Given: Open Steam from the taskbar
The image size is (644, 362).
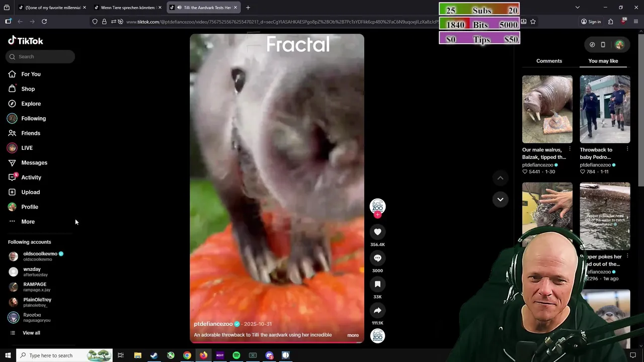Looking at the screenshot, I should pyautogui.click(x=154, y=355).
